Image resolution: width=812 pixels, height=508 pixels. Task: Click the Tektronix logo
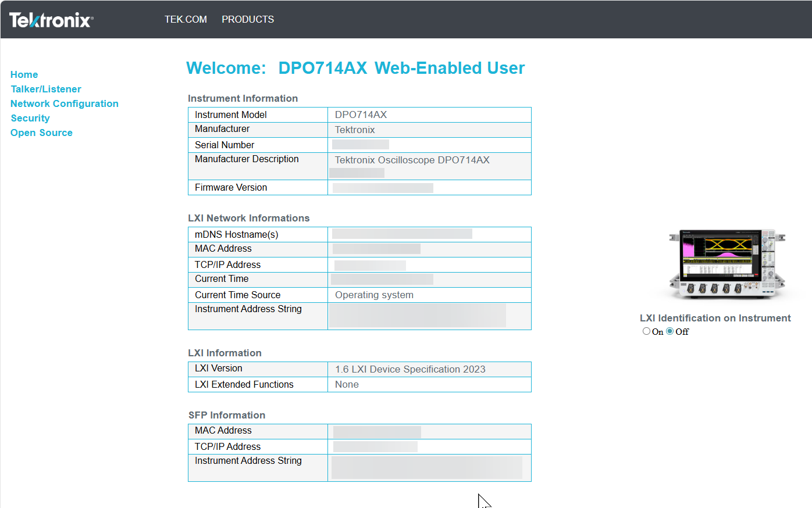tap(51, 20)
